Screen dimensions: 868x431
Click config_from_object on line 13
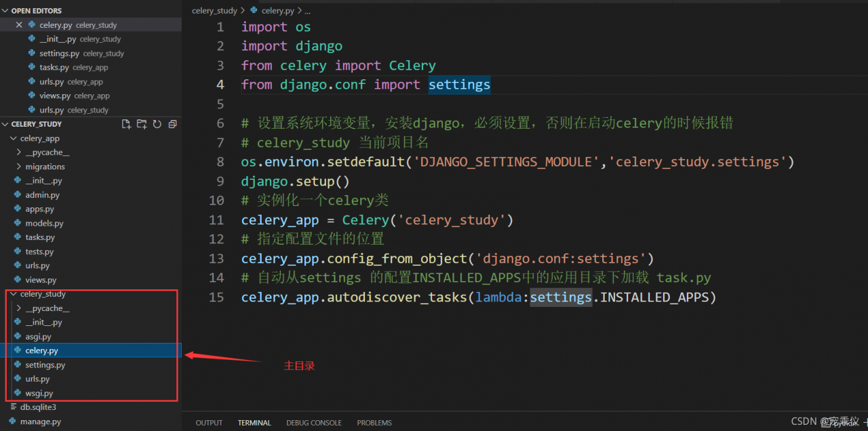click(397, 259)
